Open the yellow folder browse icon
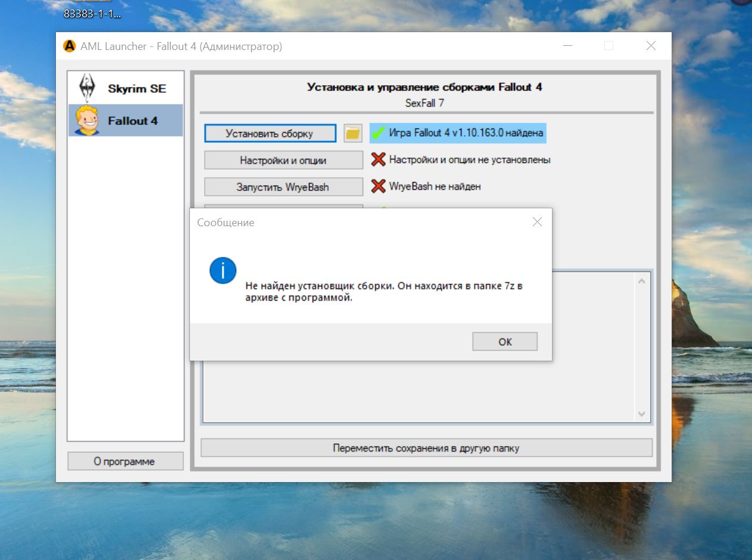The width and height of the screenshot is (752, 560). (x=353, y=133)
